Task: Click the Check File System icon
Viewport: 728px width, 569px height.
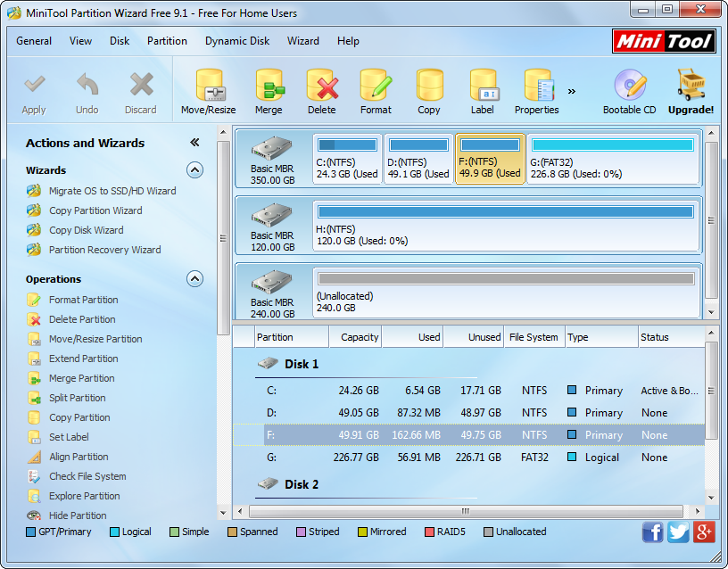Action: (x=34, y=476)
